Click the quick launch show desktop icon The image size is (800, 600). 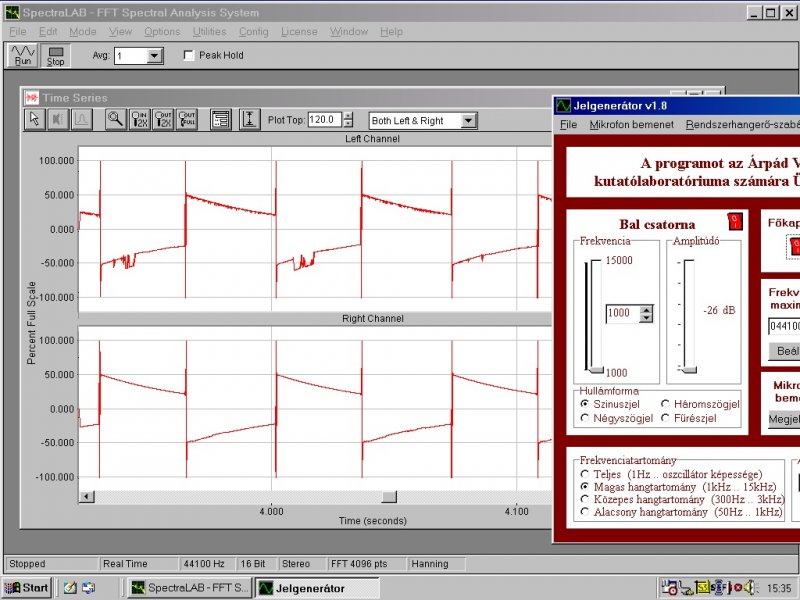[89, 588]
